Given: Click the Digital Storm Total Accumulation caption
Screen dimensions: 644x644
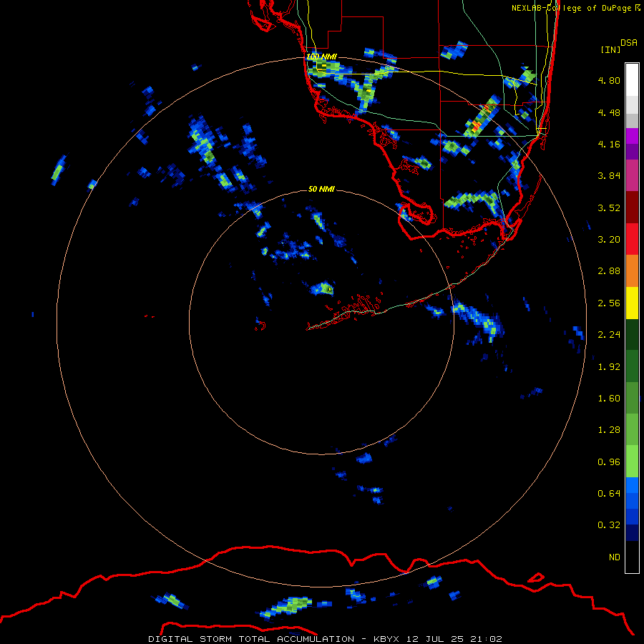Looking at the screenshot, I should coord(325,639).
